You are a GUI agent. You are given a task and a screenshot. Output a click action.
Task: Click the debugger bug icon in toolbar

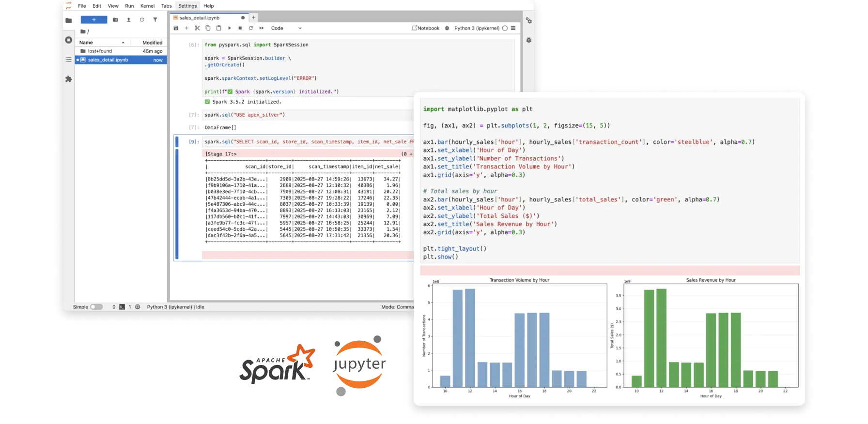tap(447, 28)
